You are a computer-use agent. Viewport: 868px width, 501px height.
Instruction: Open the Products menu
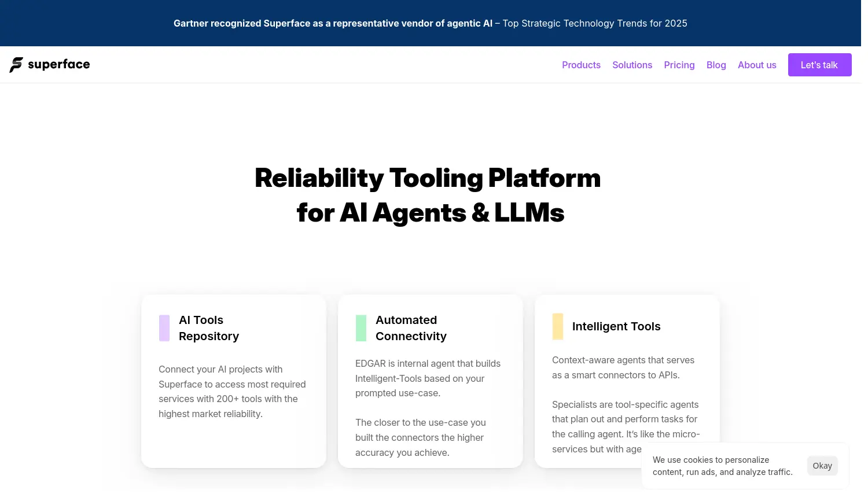pyautogui.click(x=581, y=65)
